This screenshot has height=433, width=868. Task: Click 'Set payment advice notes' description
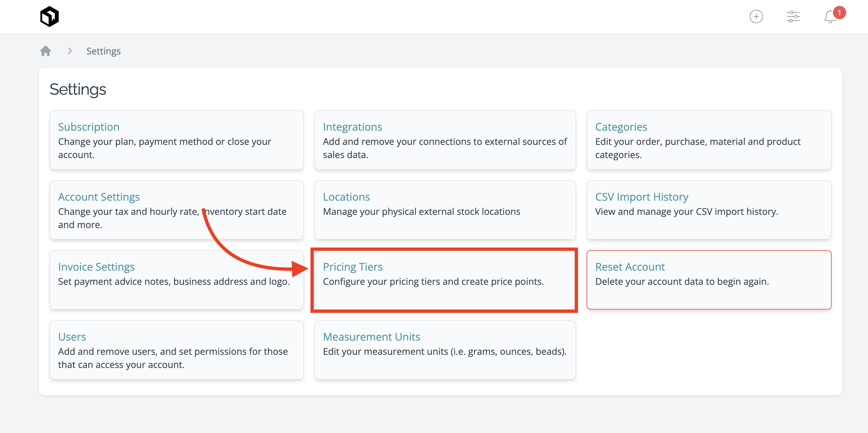coord(174,282)
